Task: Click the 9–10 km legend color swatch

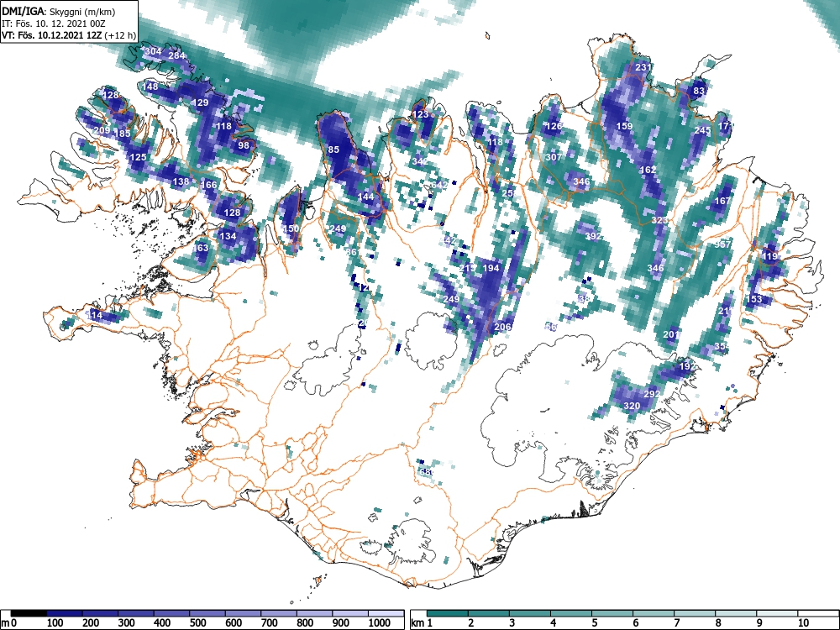Action: pos(777,613)
